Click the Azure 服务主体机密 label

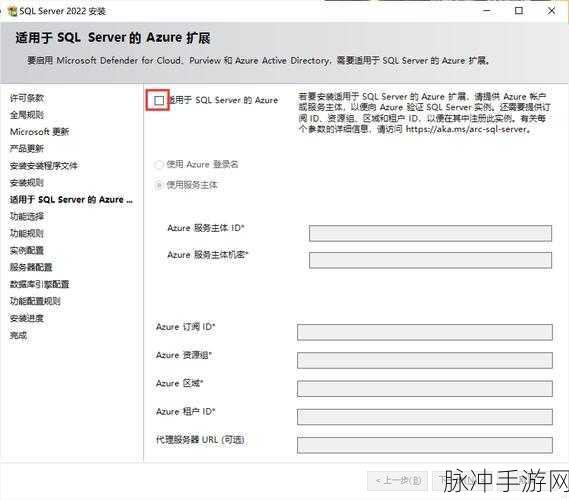coord(208,255)
